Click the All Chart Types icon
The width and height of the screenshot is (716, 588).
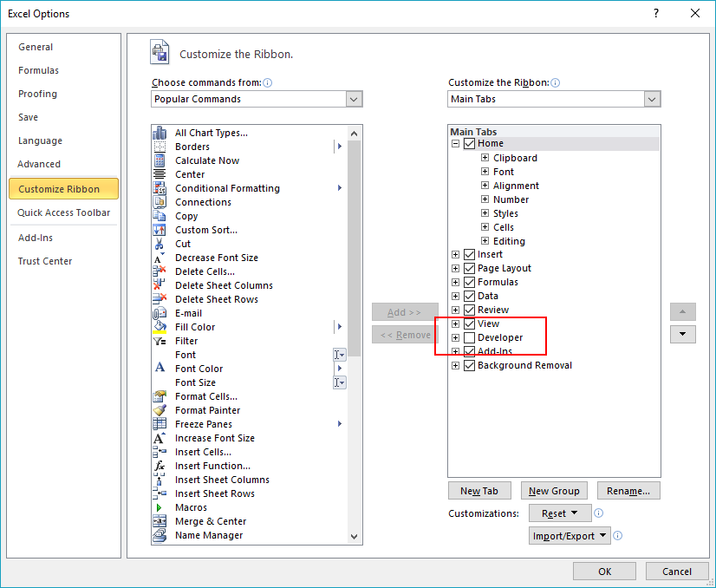click(159, 133)
